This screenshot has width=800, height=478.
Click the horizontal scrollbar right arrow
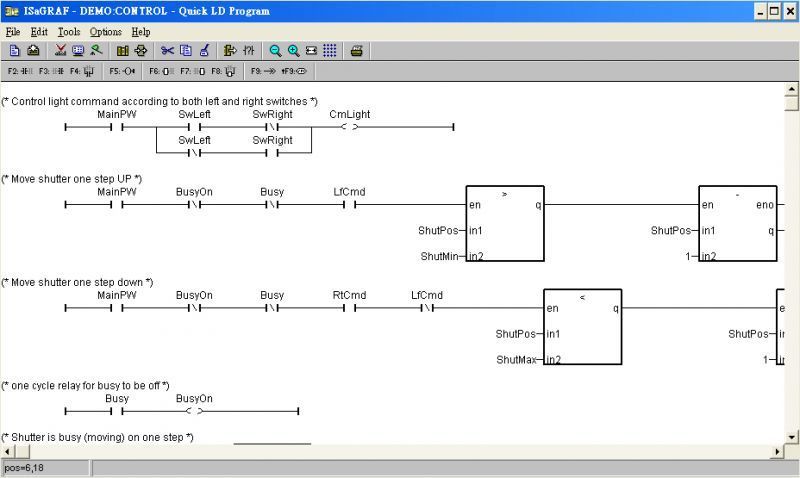(x=778, y=451)
